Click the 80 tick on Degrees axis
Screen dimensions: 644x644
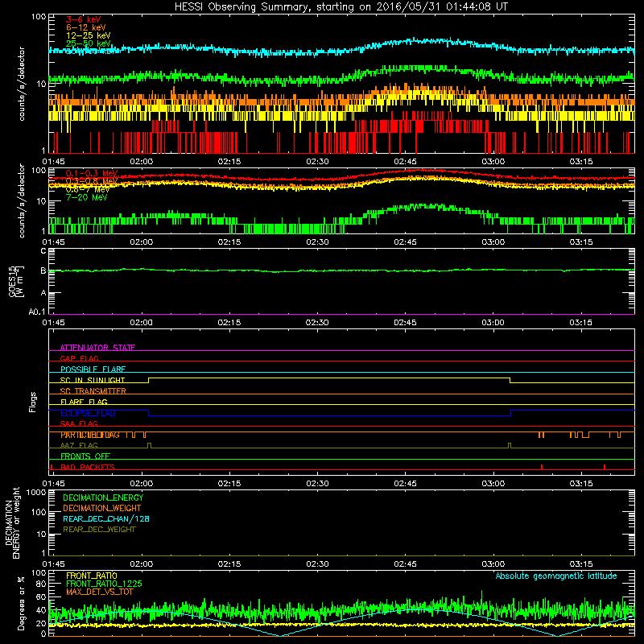(41, 584)
